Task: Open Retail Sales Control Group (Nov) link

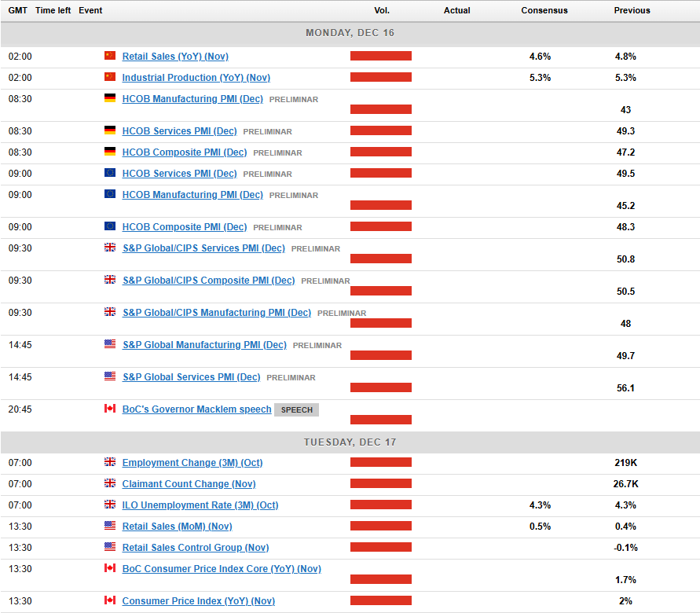Action: (x=195, y=547)
